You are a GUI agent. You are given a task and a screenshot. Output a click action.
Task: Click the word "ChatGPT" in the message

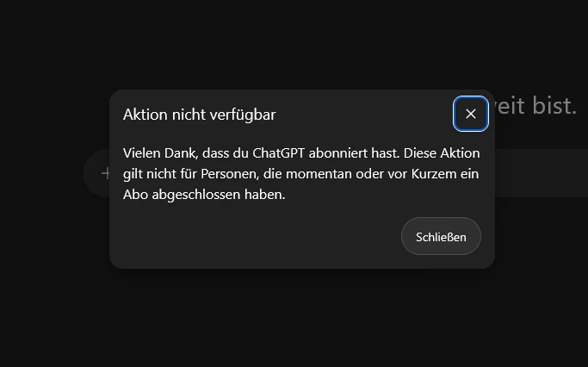pyautogui.click(x=278, y=153)
